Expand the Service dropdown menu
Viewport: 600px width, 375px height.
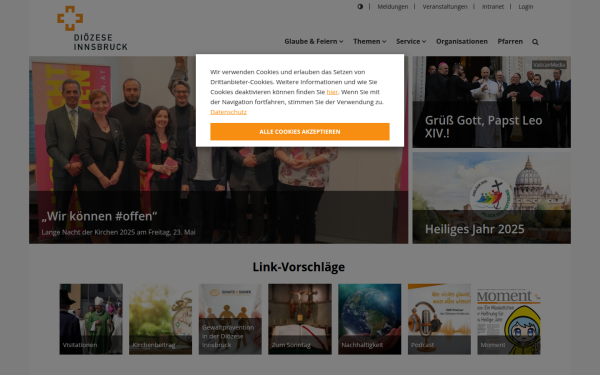[411, 41]
